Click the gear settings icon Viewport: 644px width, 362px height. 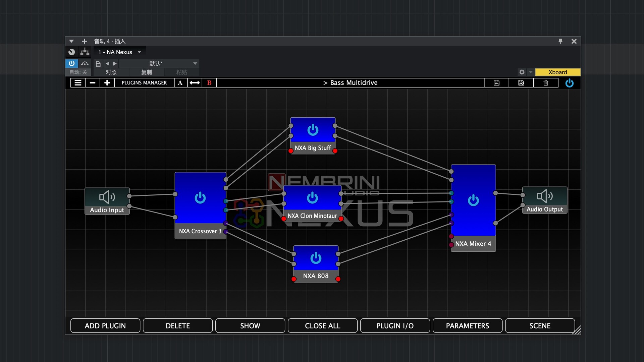pos(522,72)
